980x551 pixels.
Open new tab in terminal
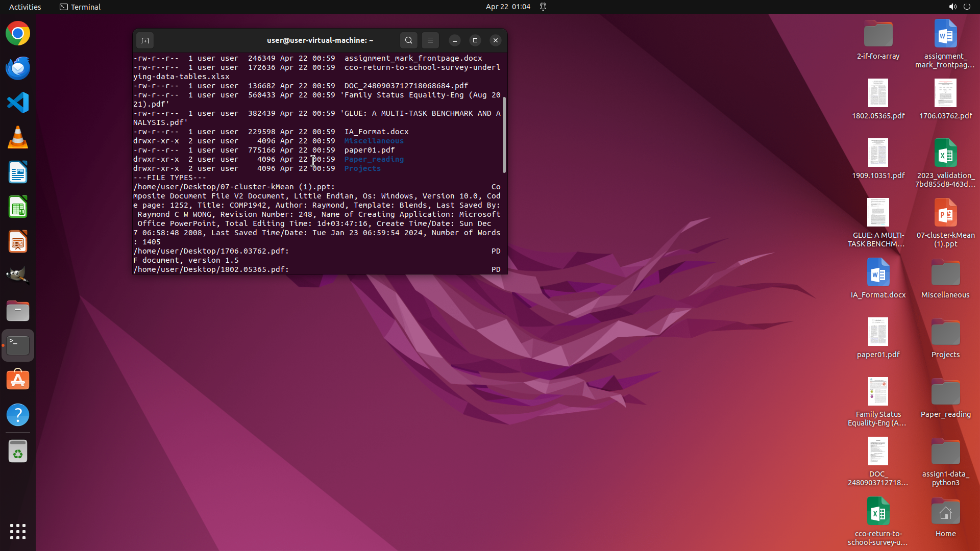pos(145,40)
